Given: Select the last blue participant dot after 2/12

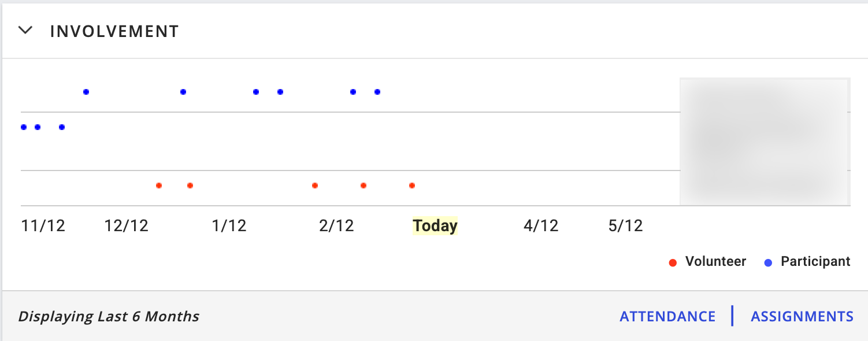Looking at the screenshot, I should coord(377,92).
